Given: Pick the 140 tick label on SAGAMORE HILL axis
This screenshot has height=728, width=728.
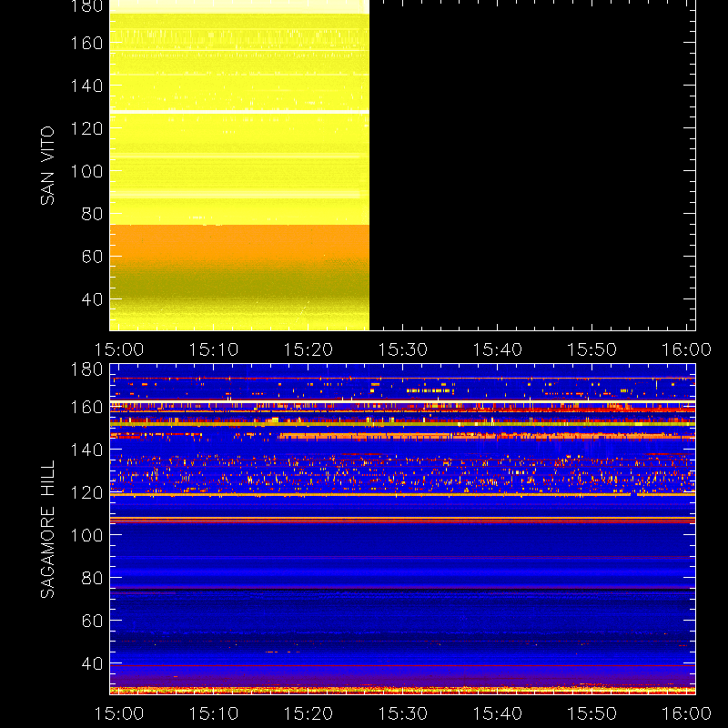Looking at the screenshot, I should pyautogui.click(x=86, y=450).
